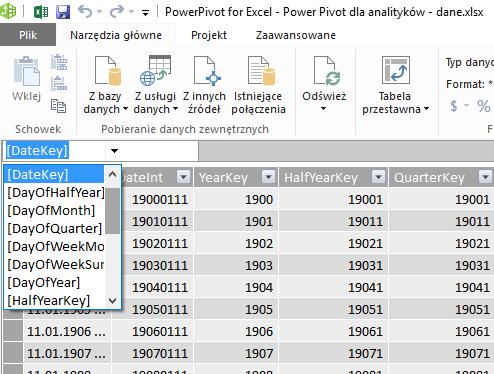Open DateInt column filter dropdown
494x374 pixels.
[x=183, y=177]
